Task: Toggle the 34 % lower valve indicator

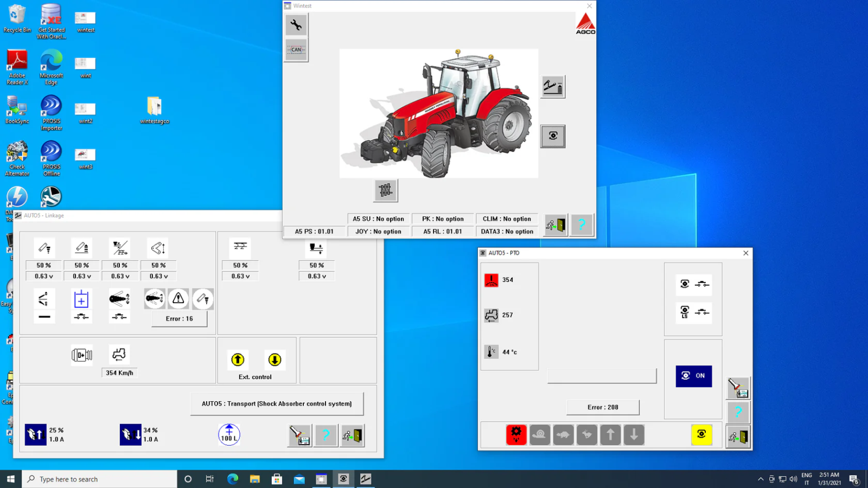Action: point(130,434)
